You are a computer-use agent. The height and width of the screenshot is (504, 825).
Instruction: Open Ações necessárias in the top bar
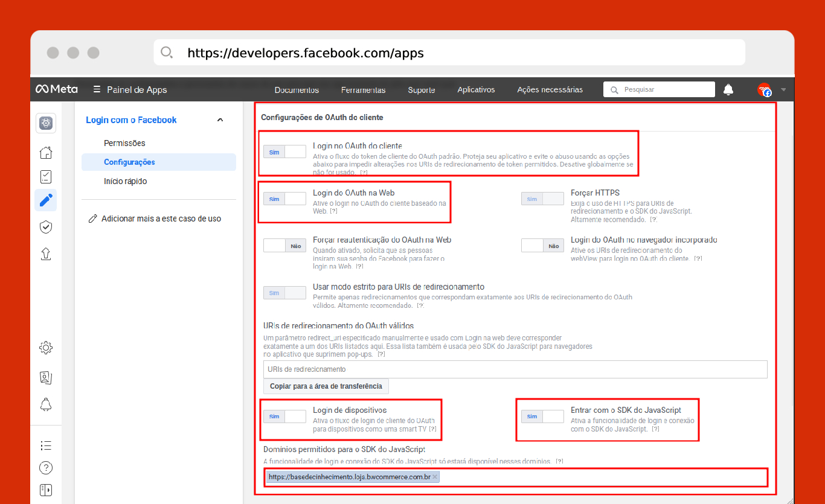pos(550,90)
